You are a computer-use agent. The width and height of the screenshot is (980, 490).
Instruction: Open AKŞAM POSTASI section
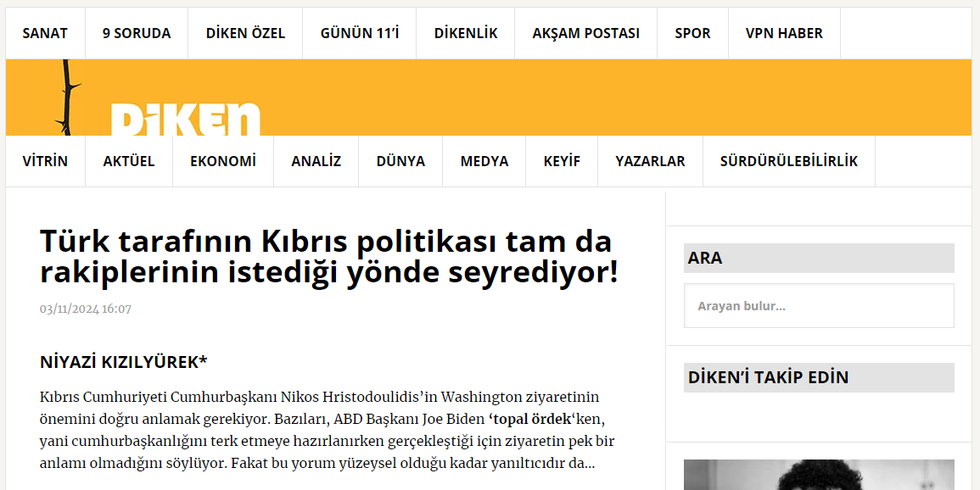585,34
